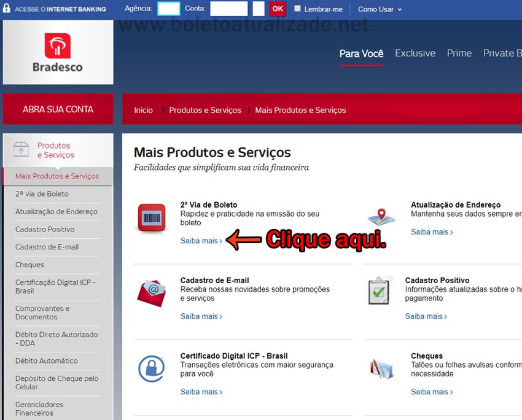The width and height of the screenshot is (522, 420).
Task: Click the Bradesco logo
Action: (x=57, y=52)
